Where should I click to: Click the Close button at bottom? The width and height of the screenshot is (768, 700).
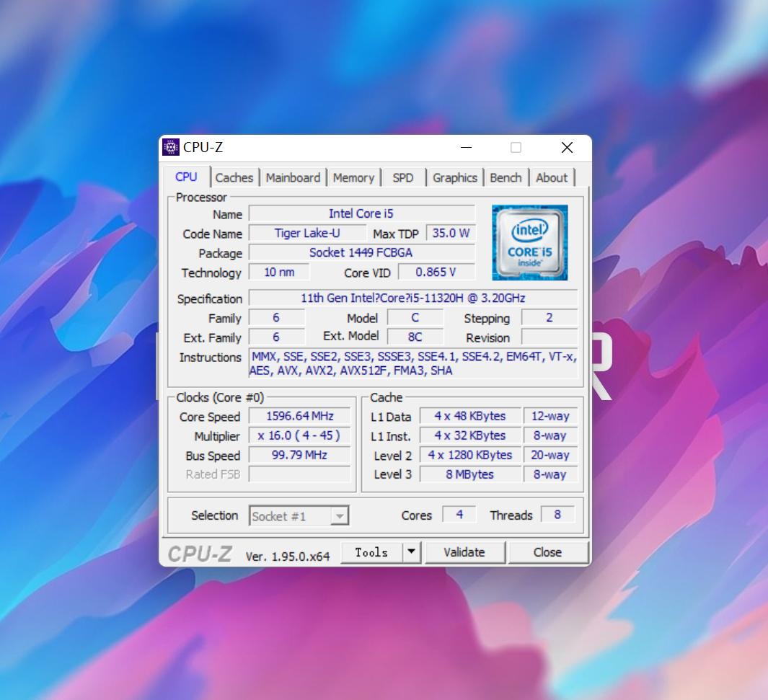click(547, 552)
